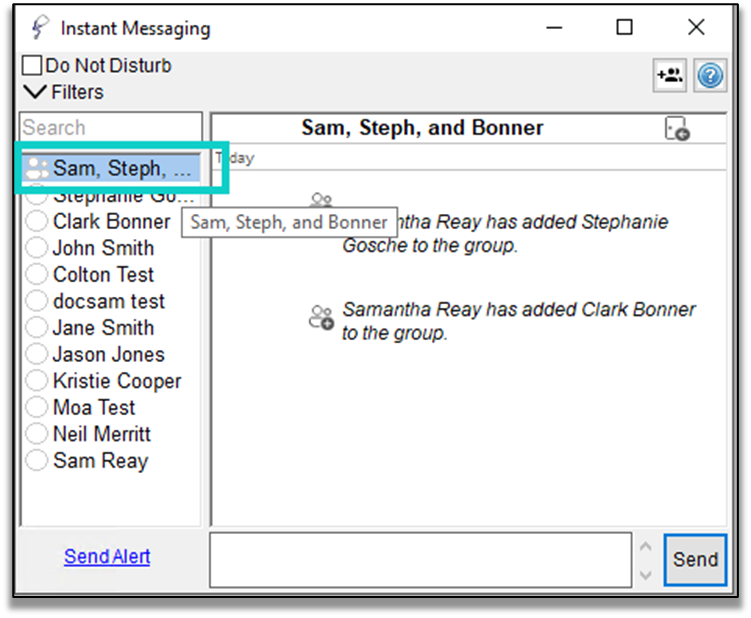
Task: Click the group icon beside Clark Bonner message
Action: point(320,318)
